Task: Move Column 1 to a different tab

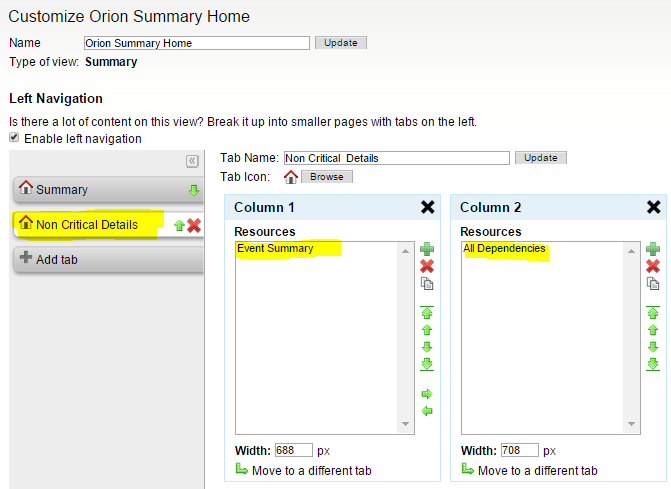Action: pyautogui.click(x=303, y=470)
